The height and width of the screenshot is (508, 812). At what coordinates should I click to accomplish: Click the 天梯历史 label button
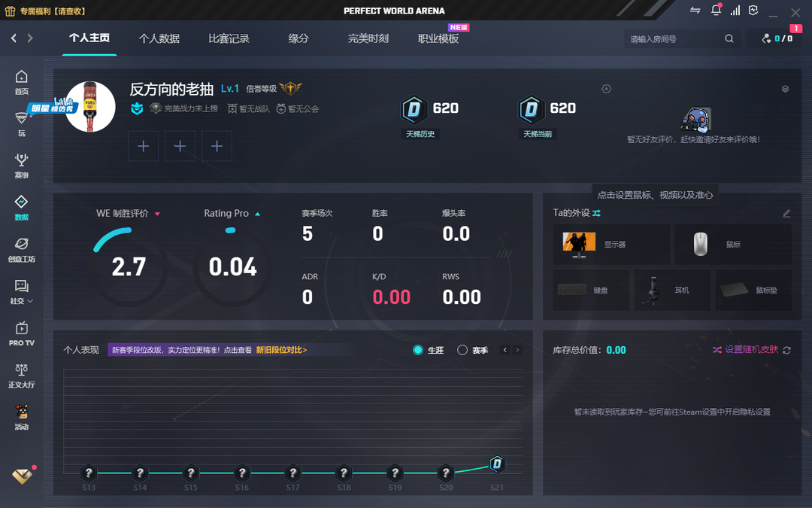(x=420, y=134)
